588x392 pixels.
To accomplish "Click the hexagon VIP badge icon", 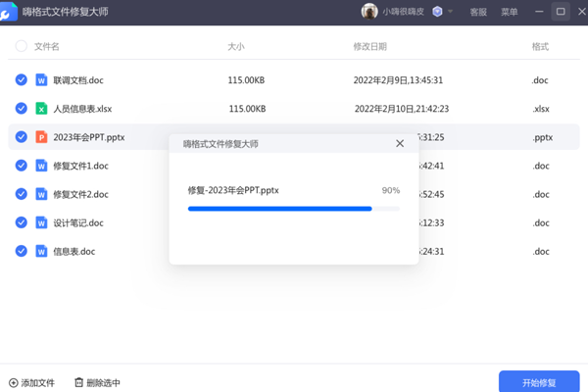I will click(436, 12).
